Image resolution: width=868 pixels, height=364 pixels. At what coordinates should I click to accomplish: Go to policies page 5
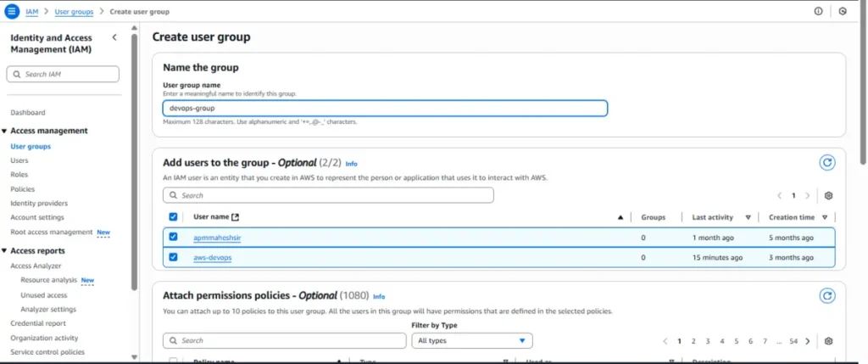(x=737, y=341)
